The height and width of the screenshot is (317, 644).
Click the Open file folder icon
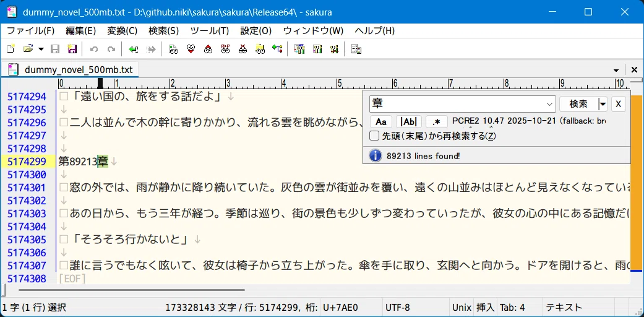pyautogui.click(x=28, y=50)
